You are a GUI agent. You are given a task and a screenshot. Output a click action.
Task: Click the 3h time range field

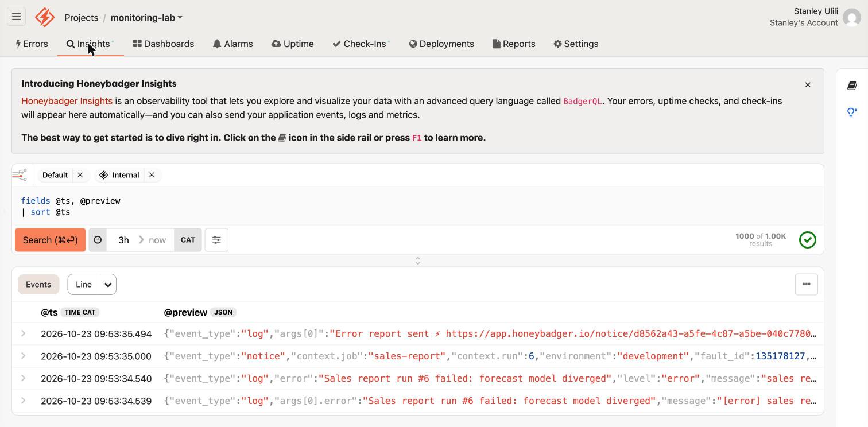pyautogui.click(x=123, y=240)
